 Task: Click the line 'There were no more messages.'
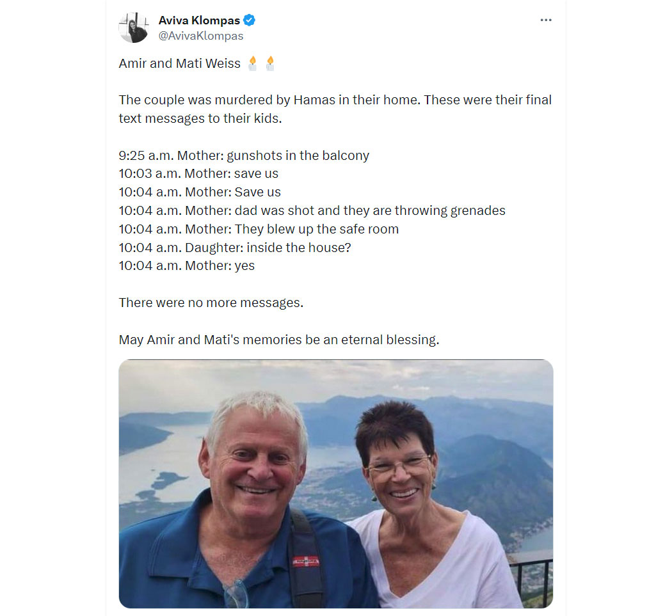click(211, 303)
